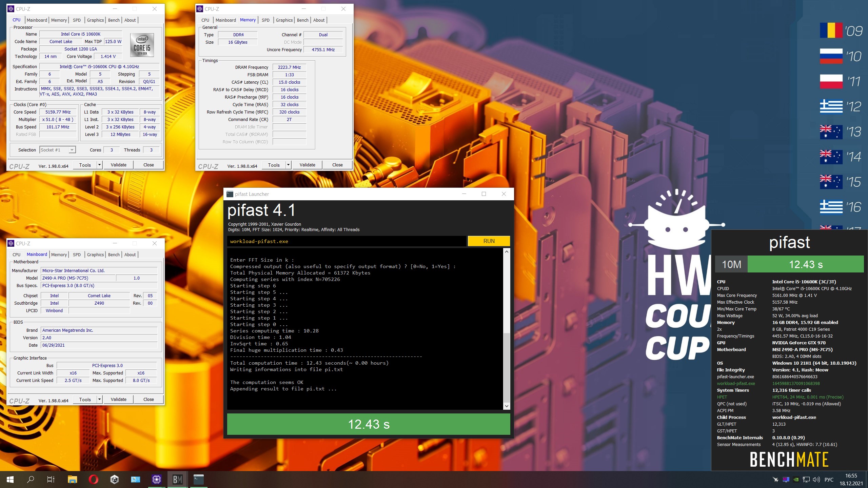Open Task View on taskbar
The width and height of the screenshot is (868, 488).
51,480
